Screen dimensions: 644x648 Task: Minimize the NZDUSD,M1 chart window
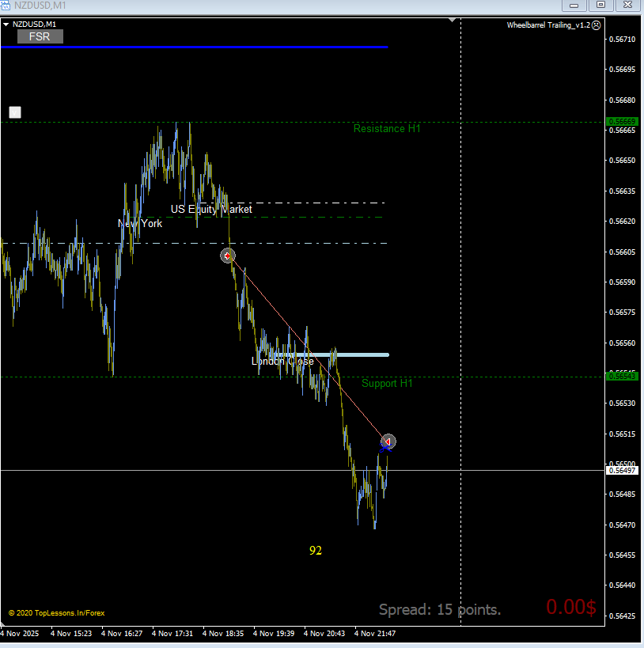[574, 5]
